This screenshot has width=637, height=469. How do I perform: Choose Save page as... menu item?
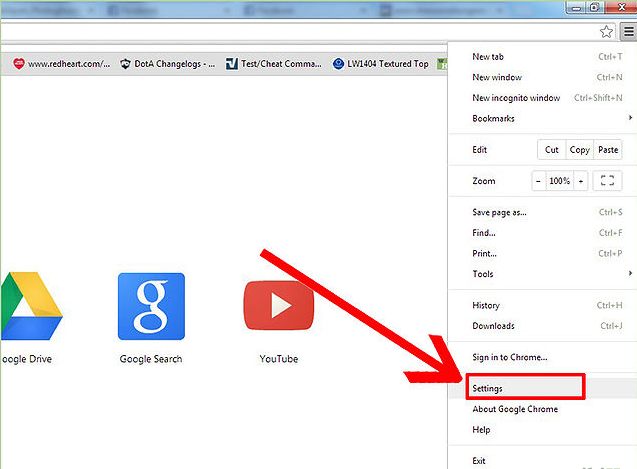pyautogui.click(x=542, y=212)
